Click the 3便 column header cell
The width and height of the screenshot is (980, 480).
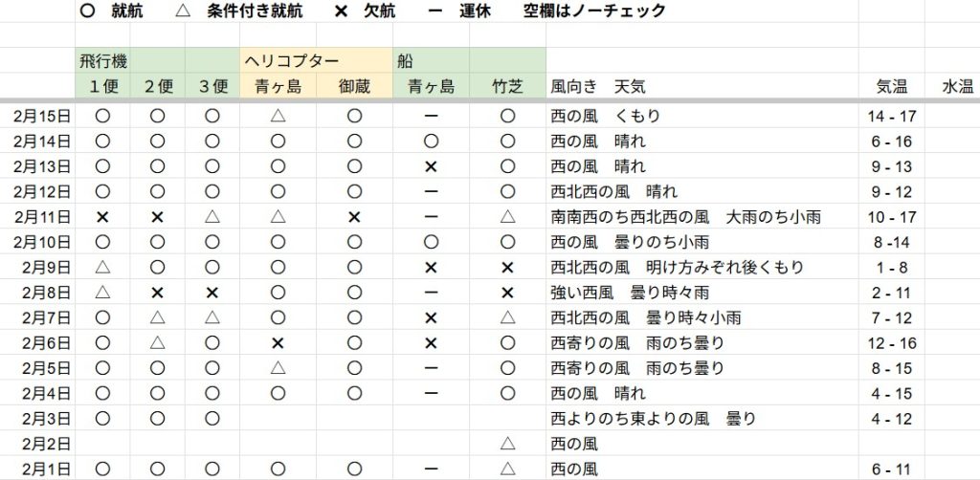point(212,86)
